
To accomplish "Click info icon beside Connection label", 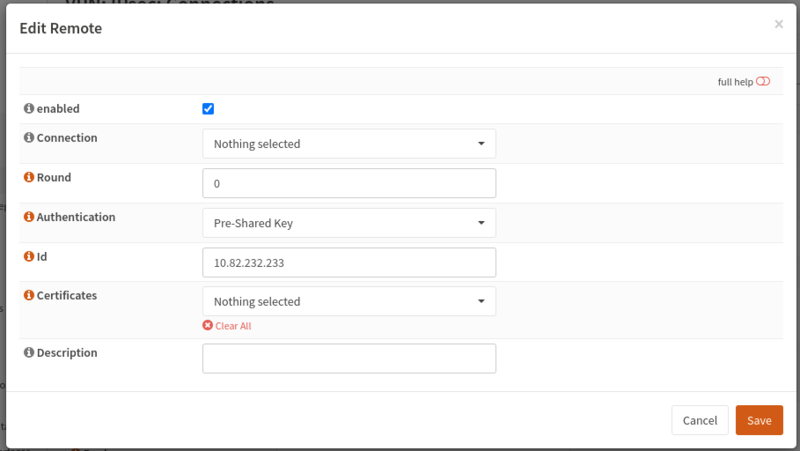I will [x=29, y=138].
